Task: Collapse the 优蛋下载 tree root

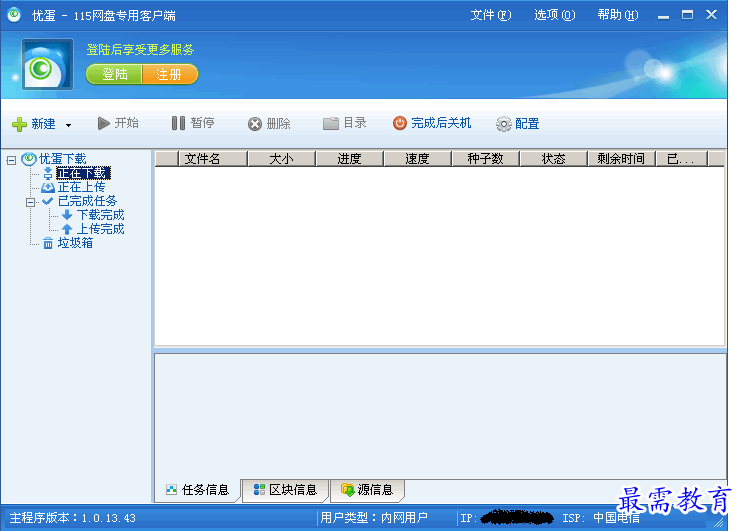Action: tap(11, 160)
